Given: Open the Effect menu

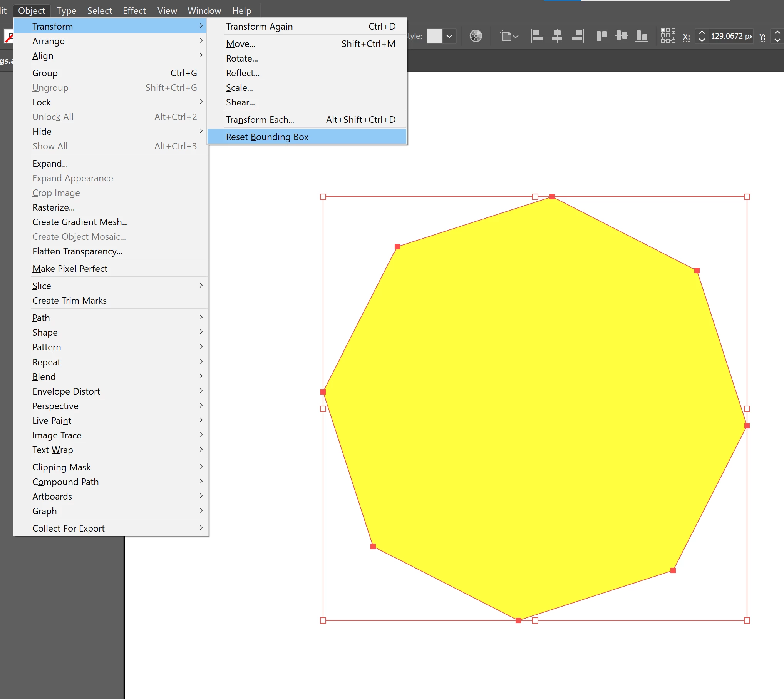Looking at the screenshot, I should (x=134, y=10).
